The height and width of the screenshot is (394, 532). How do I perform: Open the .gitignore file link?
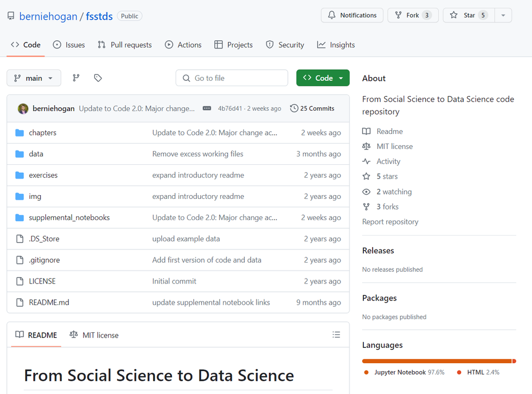point(44,260)
